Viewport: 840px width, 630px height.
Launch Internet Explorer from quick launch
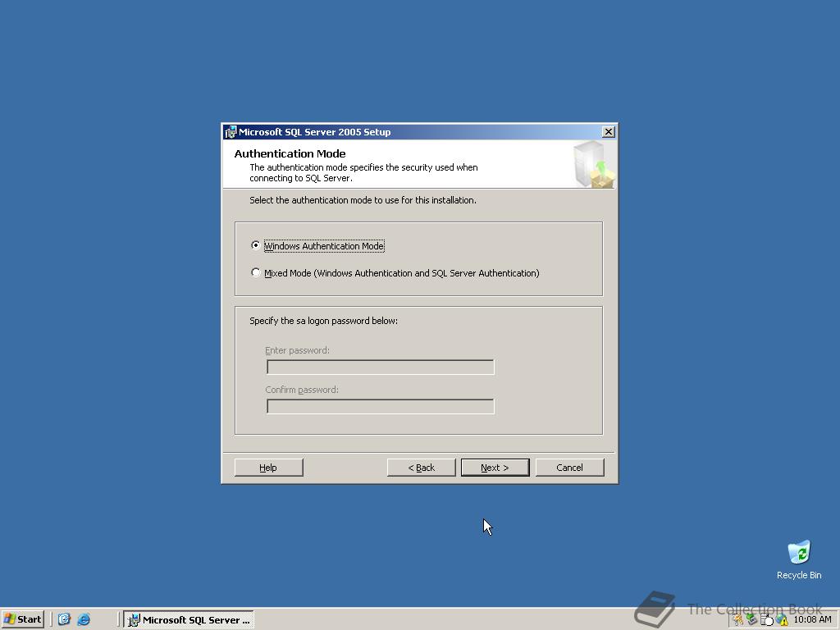point(84,619)
